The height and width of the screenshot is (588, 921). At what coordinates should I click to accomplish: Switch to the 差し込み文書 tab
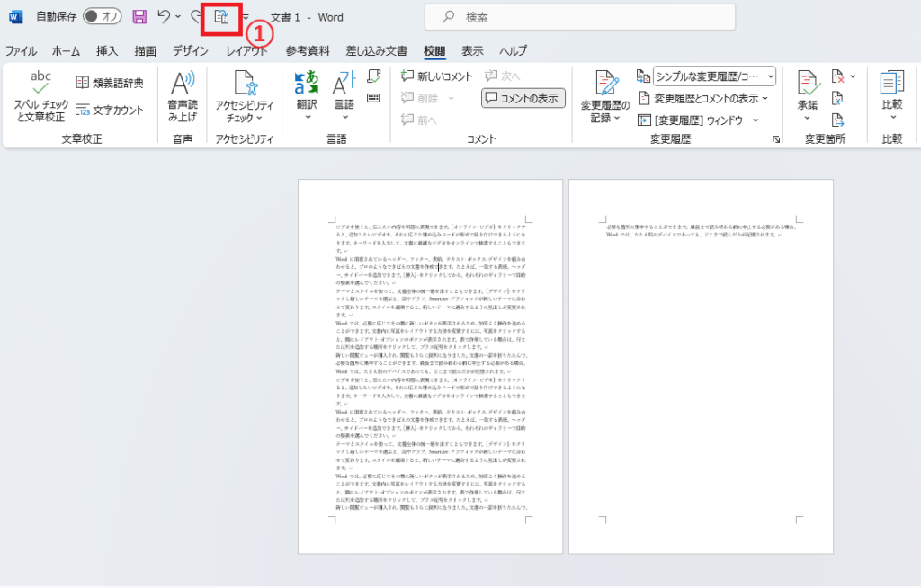coord(377,51)
